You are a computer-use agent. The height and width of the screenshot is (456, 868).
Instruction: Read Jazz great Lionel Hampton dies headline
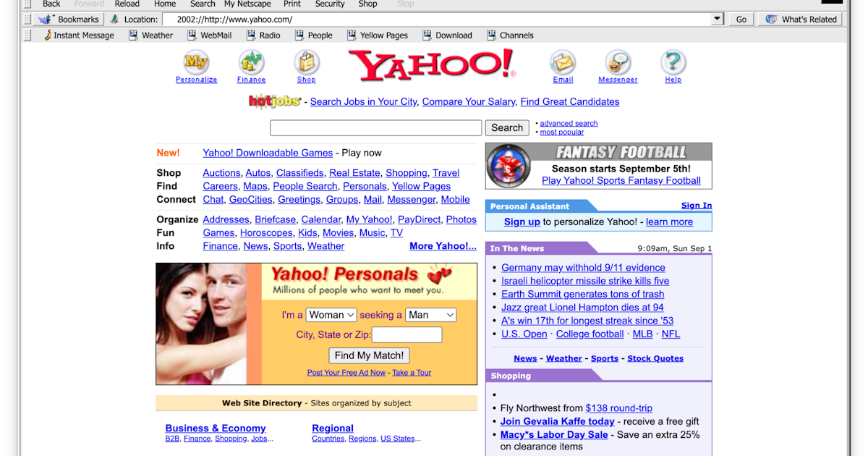pos(582,307)
